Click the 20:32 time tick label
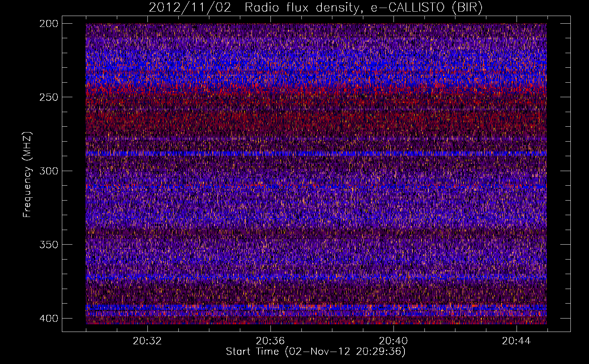The height and width of the screenshot is (364, 589). coord(147,341)
